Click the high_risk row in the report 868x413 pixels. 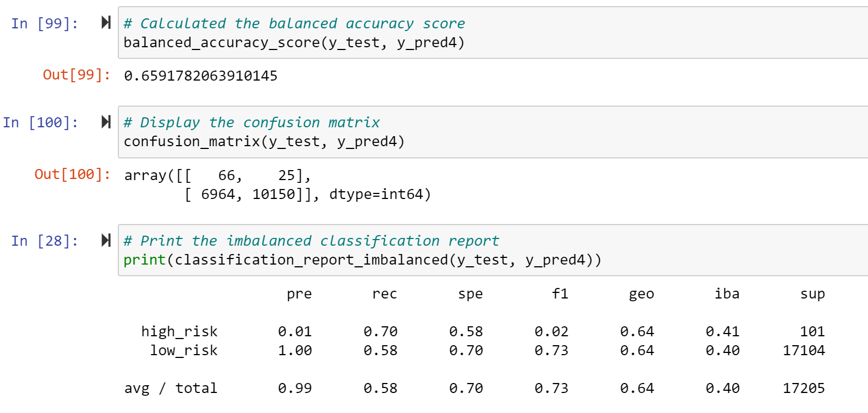(x=389, y=331)
